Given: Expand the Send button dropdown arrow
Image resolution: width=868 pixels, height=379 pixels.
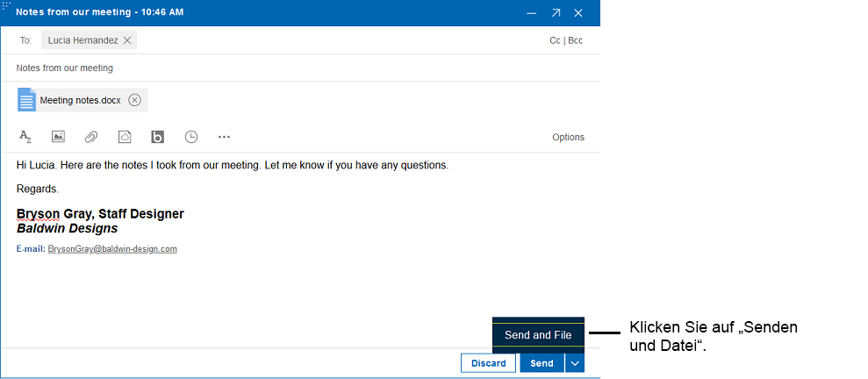Looking at the screenshot, I should pos(575,363).
